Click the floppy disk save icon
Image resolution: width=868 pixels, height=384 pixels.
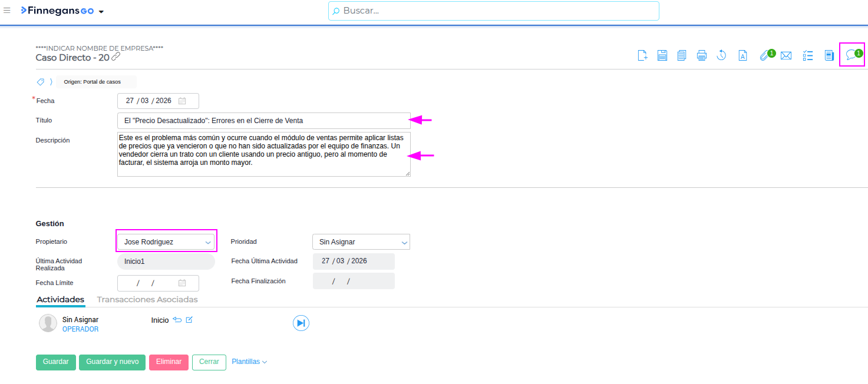pos(662,55)
